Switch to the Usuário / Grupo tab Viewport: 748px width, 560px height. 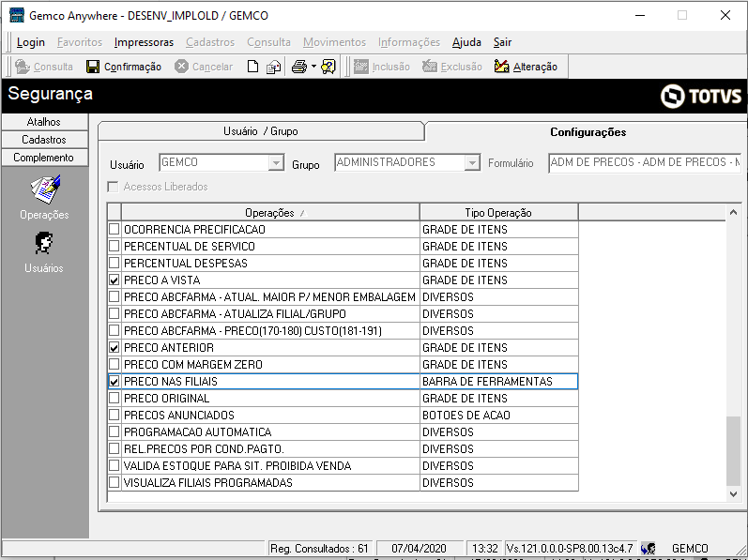pyautogui.click(x=261, y=131)
